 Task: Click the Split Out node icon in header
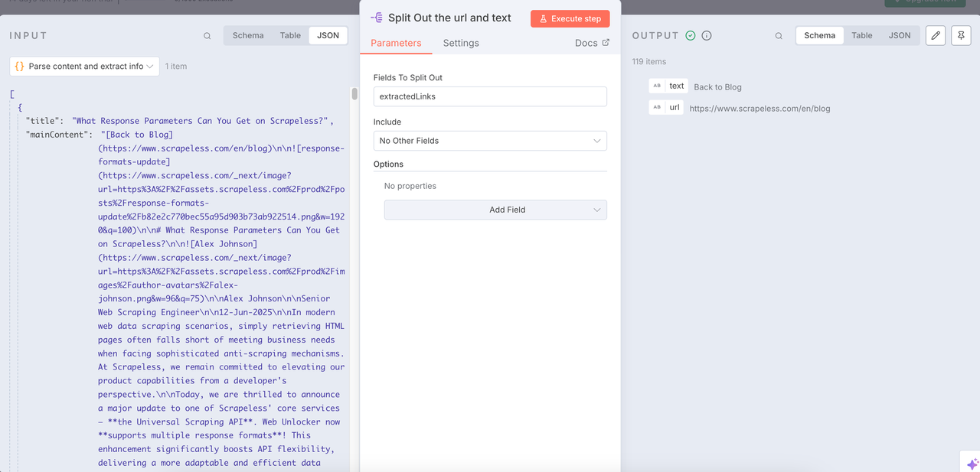click(377, 18)
